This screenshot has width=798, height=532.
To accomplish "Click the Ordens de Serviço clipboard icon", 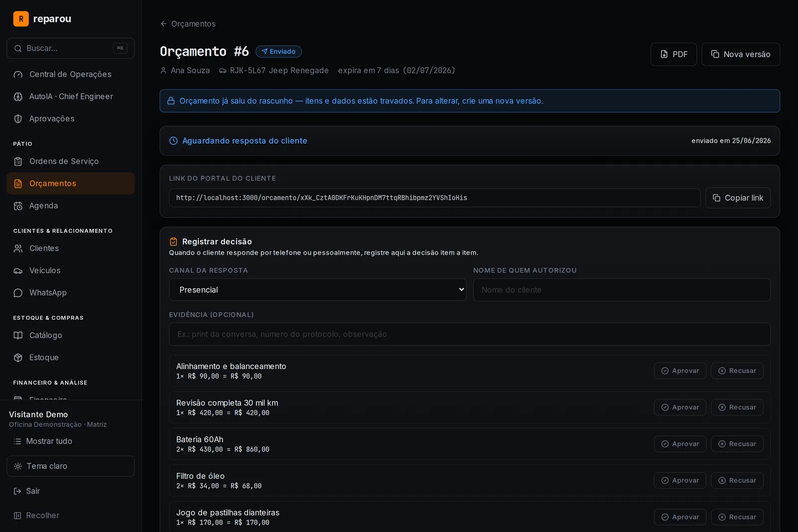I will tap(18, 162).
